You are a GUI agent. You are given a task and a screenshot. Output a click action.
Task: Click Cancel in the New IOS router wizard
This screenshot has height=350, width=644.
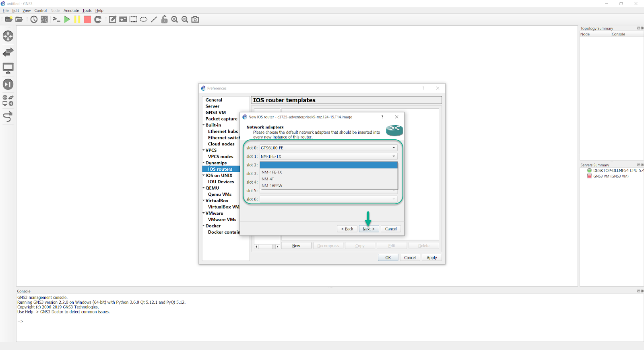[x=391, y=229]
